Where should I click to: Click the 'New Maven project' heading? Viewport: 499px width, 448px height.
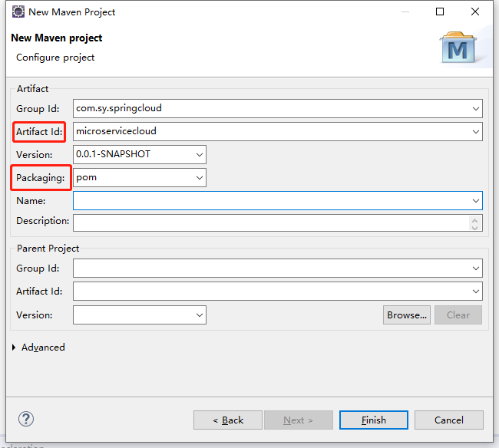pos(57,38)
